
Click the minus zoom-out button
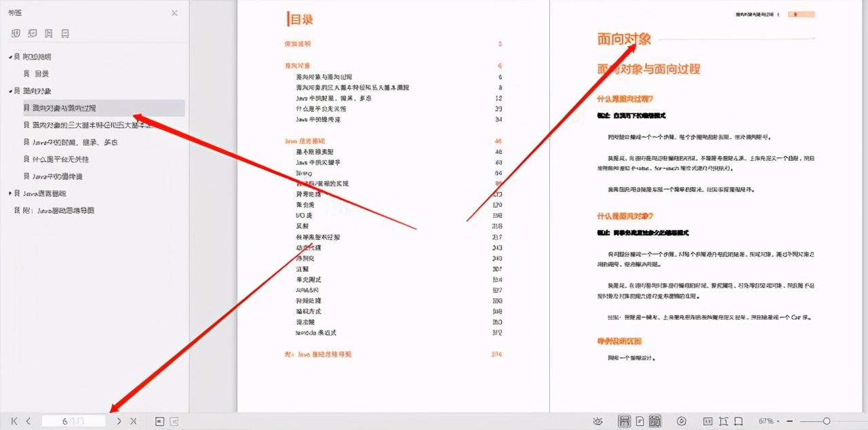point(790,421)
